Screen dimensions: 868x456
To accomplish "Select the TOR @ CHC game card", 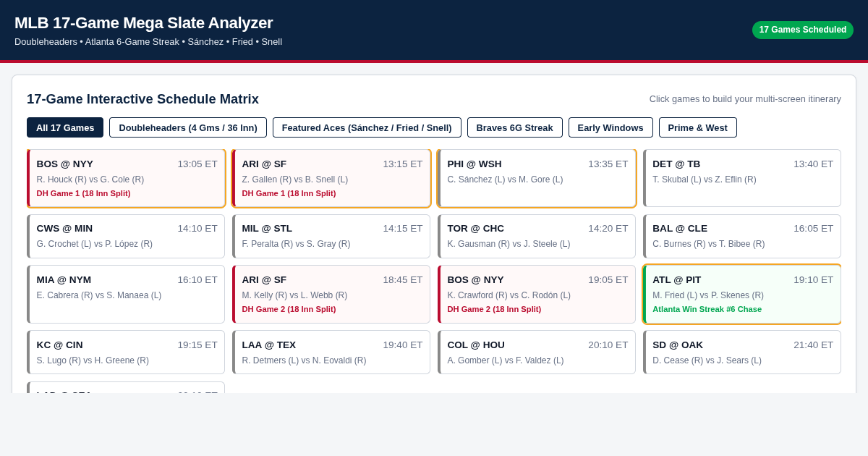I will (537, 236).
